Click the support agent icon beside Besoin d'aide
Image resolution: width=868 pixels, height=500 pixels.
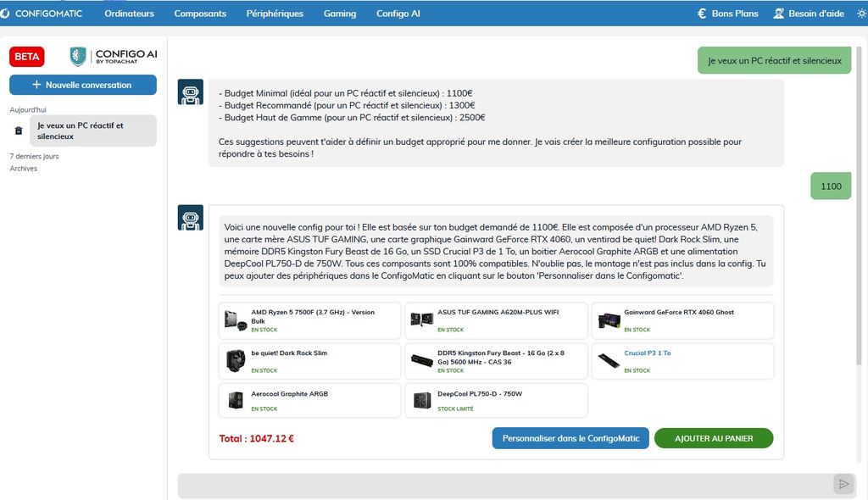tap(778, 14)
